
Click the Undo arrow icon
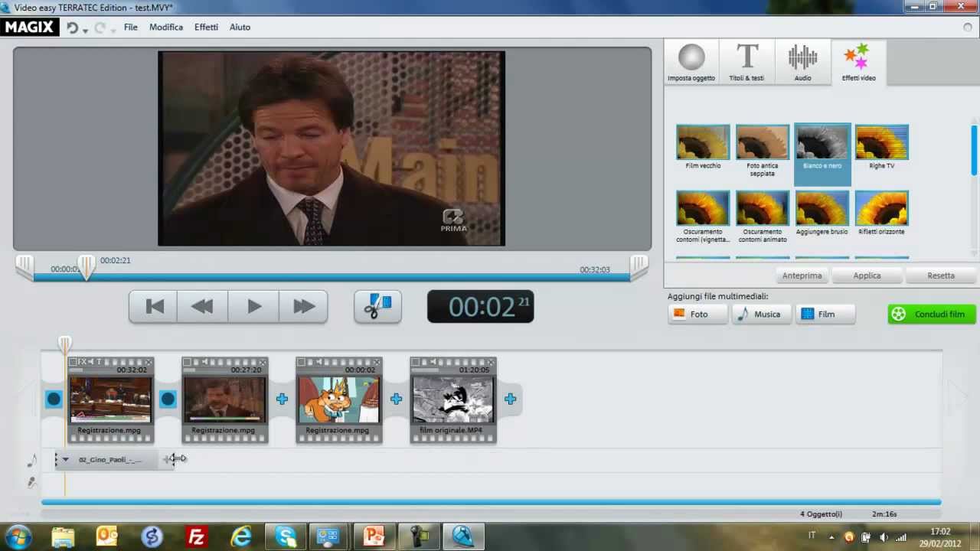pos(72,28)
